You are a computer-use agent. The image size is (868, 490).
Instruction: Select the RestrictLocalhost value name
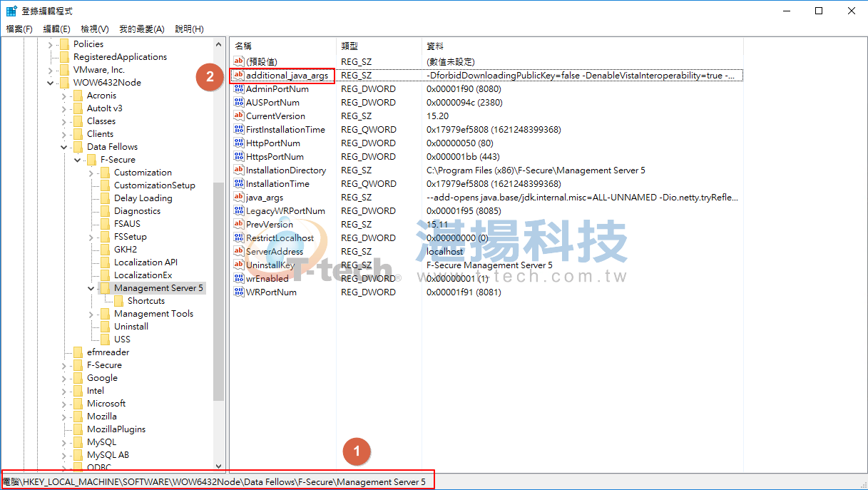click(280, 238)
